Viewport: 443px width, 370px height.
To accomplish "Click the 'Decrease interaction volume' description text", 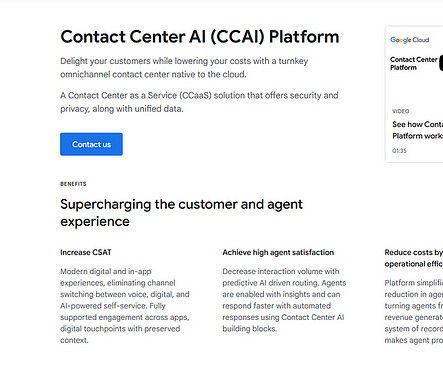I will 284,300.
